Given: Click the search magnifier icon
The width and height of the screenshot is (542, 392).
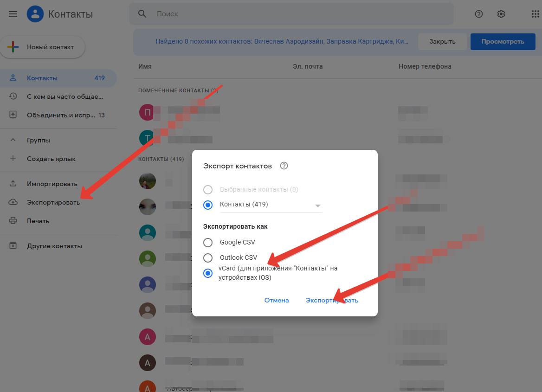Looking at the screenshot, I should (142, 14).
